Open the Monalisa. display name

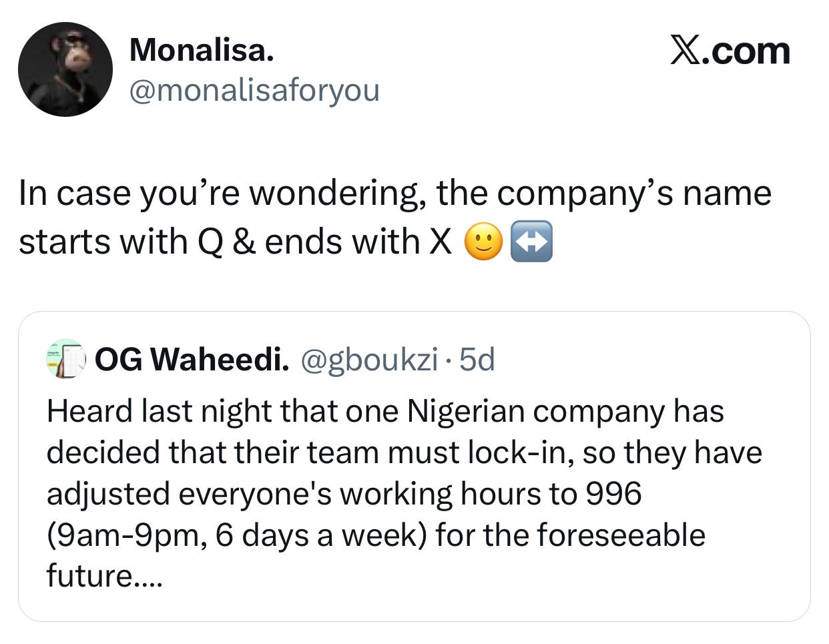coord(201,50)
